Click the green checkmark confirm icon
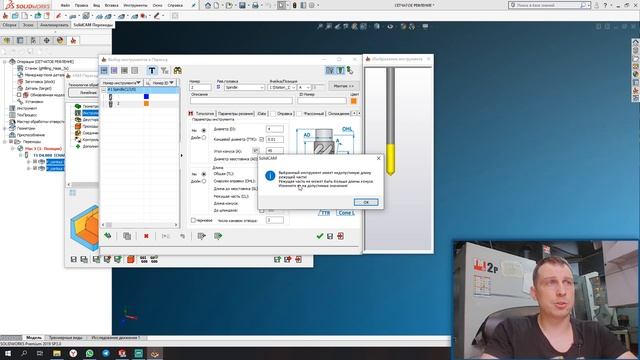Viewport: 640px width, 360px height. (x=320, y=236)
